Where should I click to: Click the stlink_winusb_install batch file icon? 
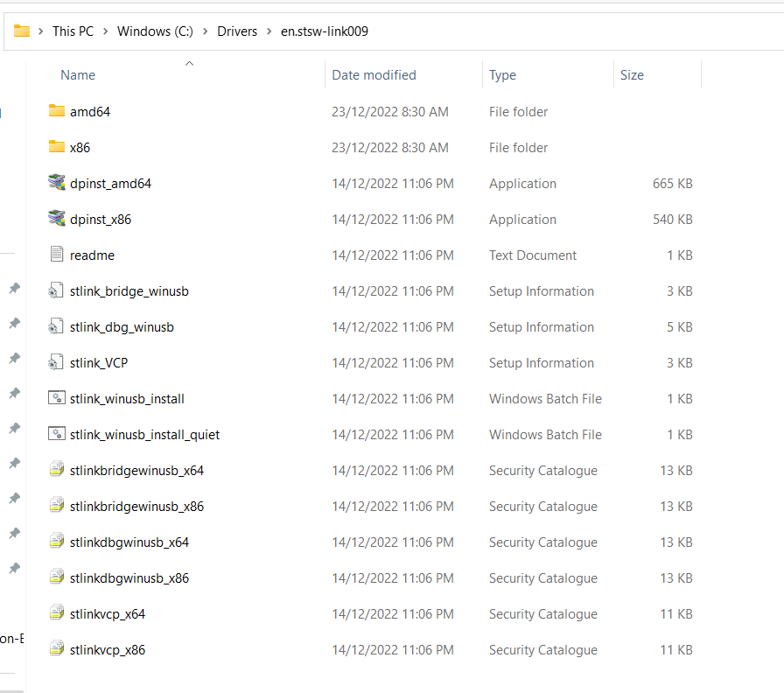57,398
